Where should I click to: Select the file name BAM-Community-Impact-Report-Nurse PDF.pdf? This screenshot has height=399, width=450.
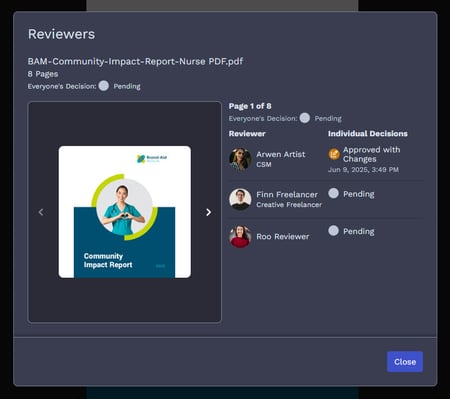click(x=135, y=61)
